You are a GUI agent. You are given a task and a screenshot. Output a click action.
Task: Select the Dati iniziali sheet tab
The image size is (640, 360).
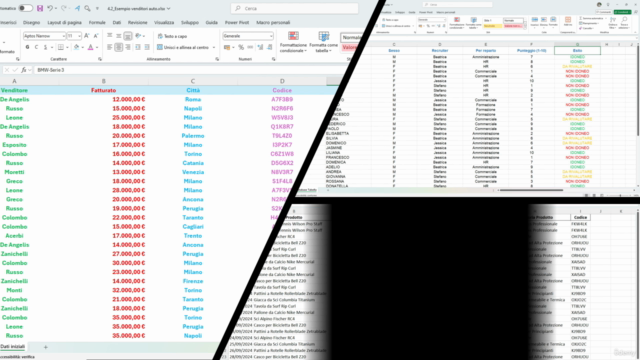[13, 347]
